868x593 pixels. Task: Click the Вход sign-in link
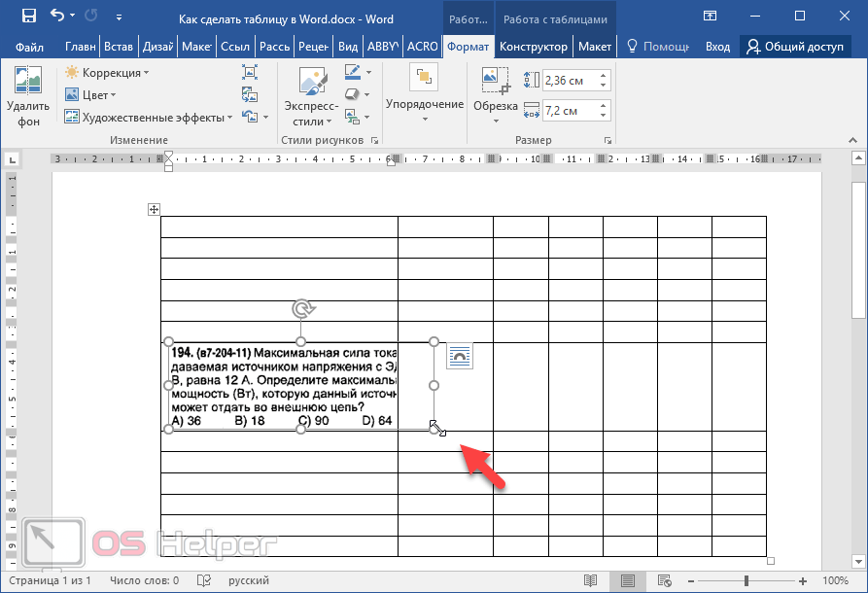(717, 47)
